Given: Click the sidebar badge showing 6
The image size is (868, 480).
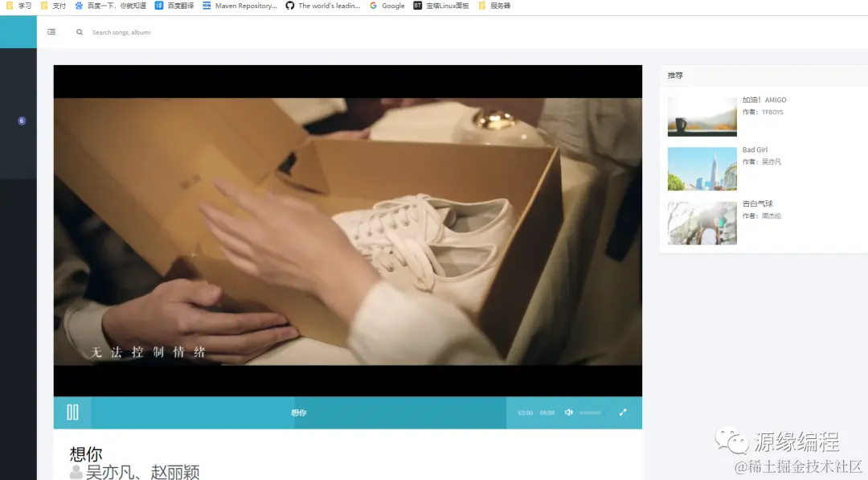Looking at the screenshot, I should [x=22, y=121].
